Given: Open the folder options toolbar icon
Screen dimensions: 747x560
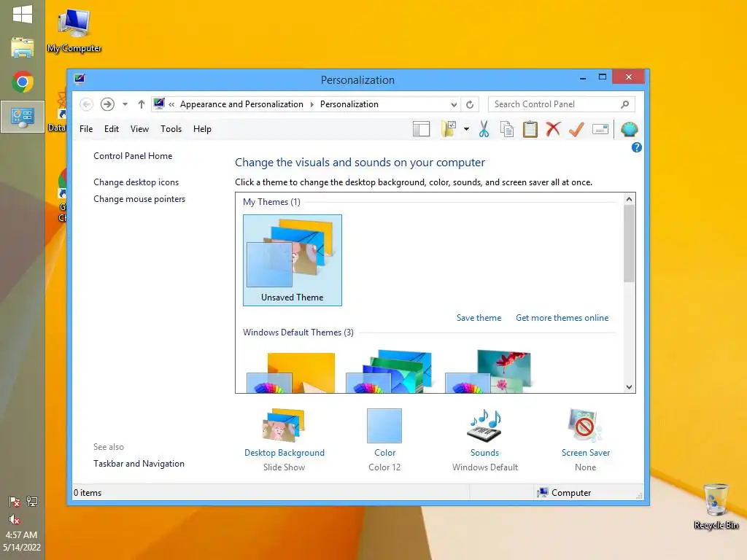Looking at the screenshot, I should coord(449,129).
